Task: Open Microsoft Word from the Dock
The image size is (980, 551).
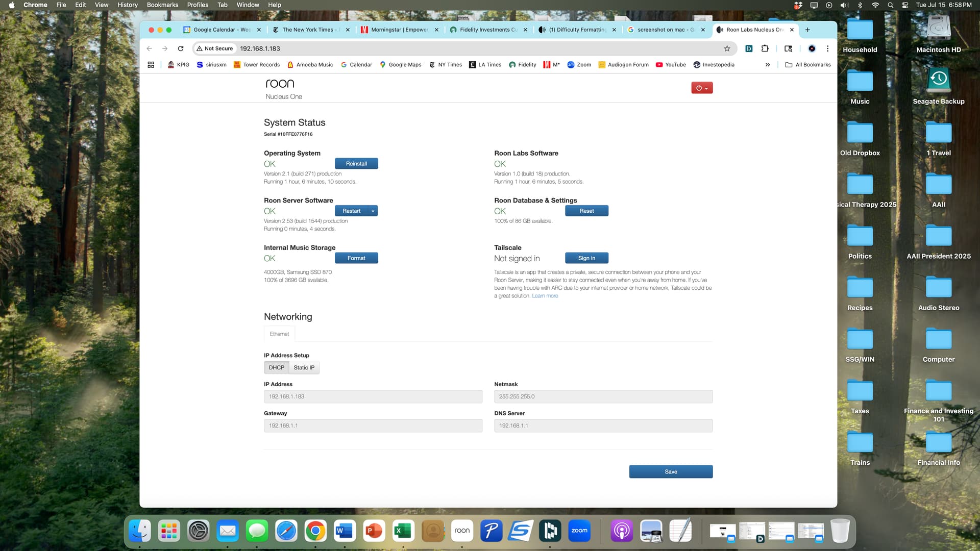Action: tap(345, 531)
